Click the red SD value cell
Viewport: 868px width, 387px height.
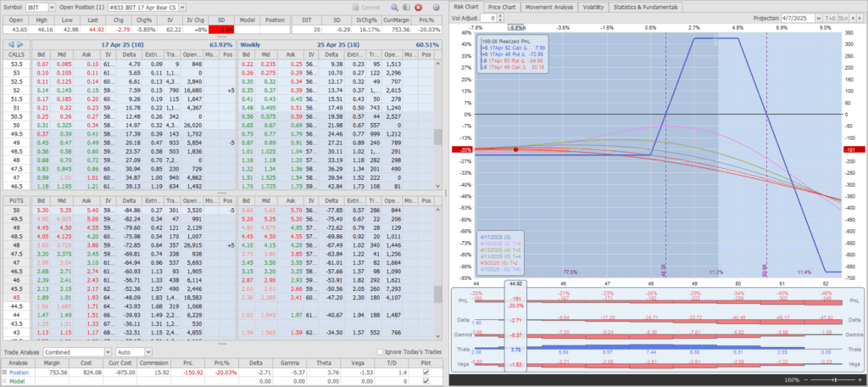[223, 30]
